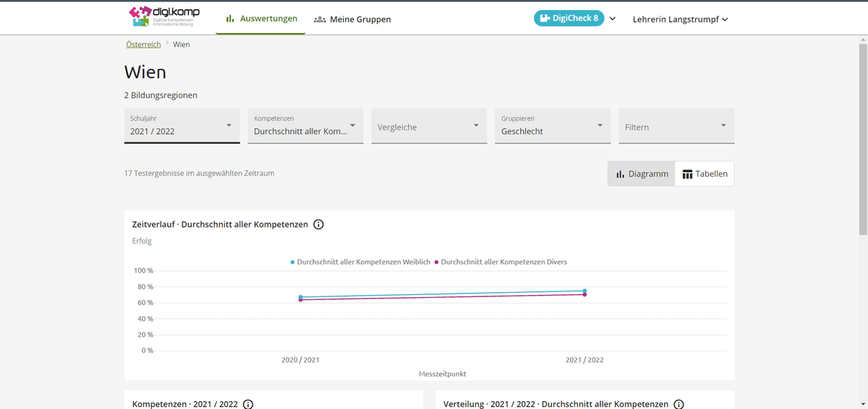Toggle Weiblich series in chart legend
Screen dimensions: 868x409
pos(360,262)
